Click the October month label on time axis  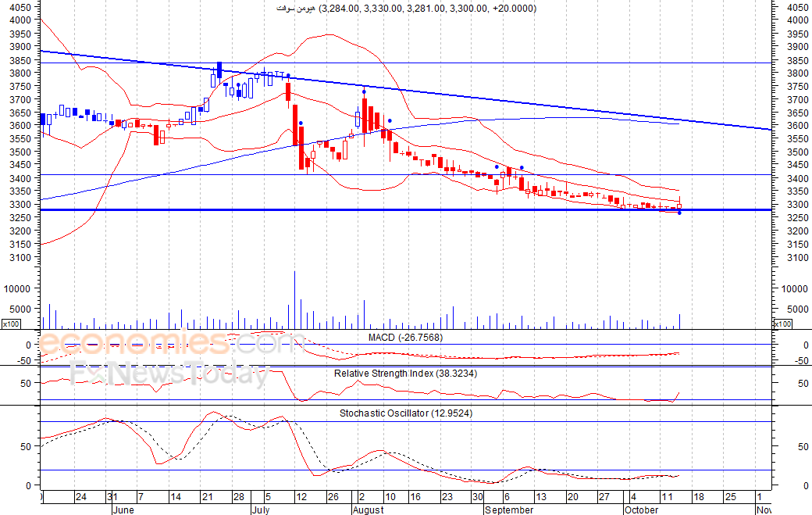click(x=641, y=510)
